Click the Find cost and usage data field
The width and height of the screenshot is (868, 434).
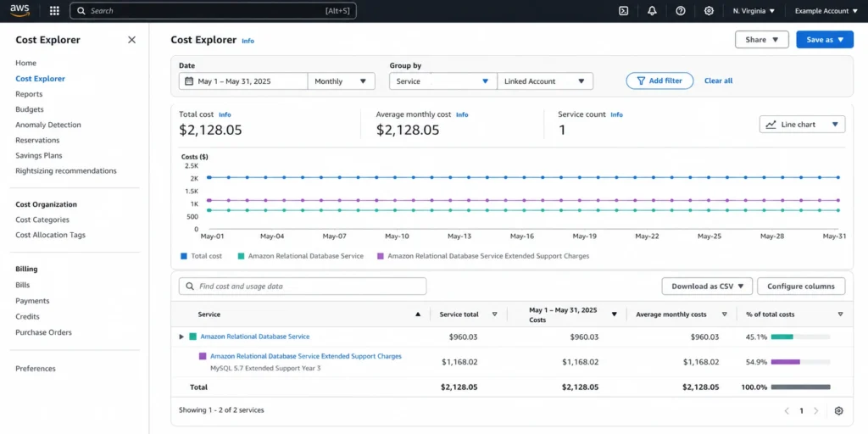(303, 287)
